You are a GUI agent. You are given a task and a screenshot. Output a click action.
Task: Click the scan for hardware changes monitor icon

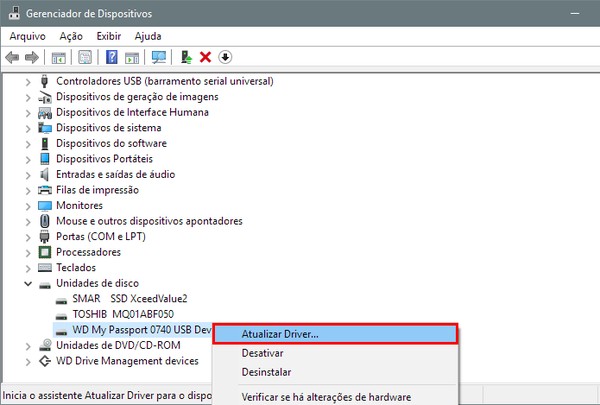(159, 57)
